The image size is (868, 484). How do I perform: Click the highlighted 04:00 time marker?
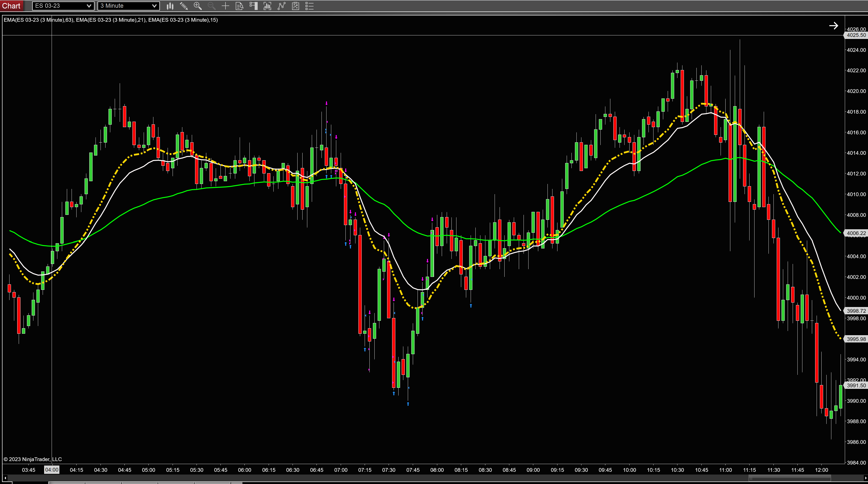tap(52, 470)
